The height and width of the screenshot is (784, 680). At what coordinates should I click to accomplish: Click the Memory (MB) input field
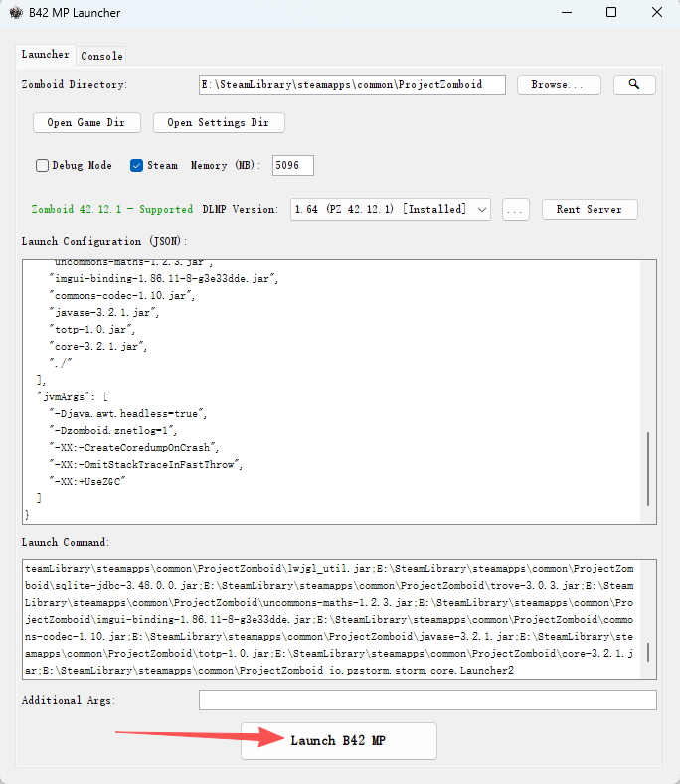point(293,166)
